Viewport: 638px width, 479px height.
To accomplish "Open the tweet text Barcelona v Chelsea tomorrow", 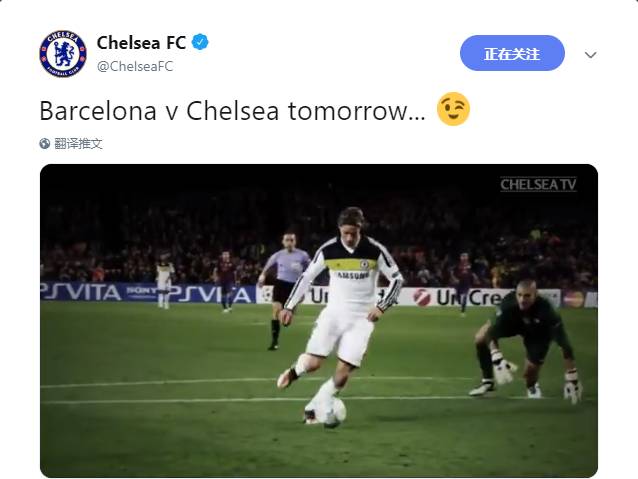I will [232, 111].
